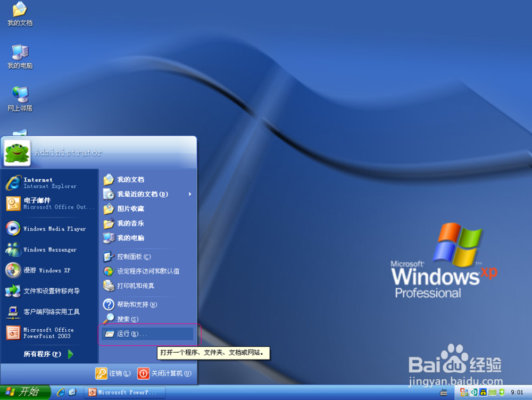Viewport: 532px width, 400px height.
Task: Click the green shield tray icon
Action: [502, 392]
